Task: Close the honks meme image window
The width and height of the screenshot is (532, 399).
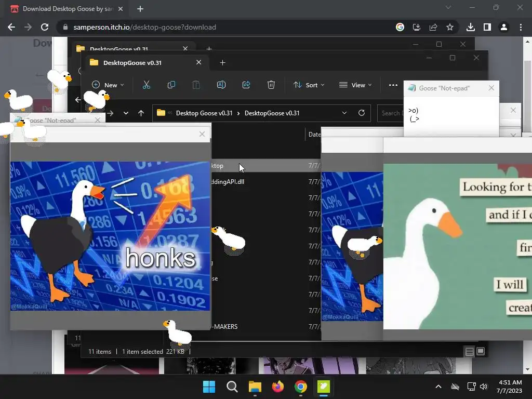Action: (202, 134)
